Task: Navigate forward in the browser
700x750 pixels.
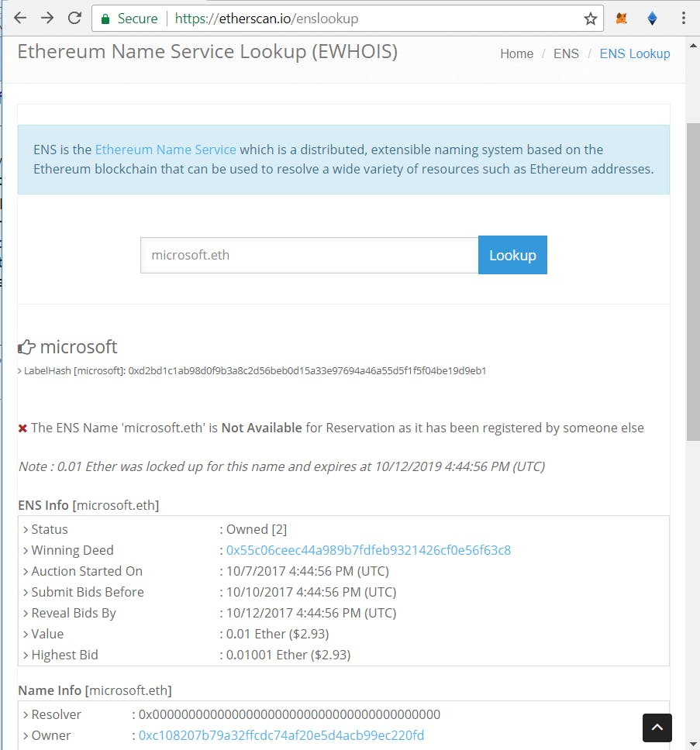Action: coord(47,17)
